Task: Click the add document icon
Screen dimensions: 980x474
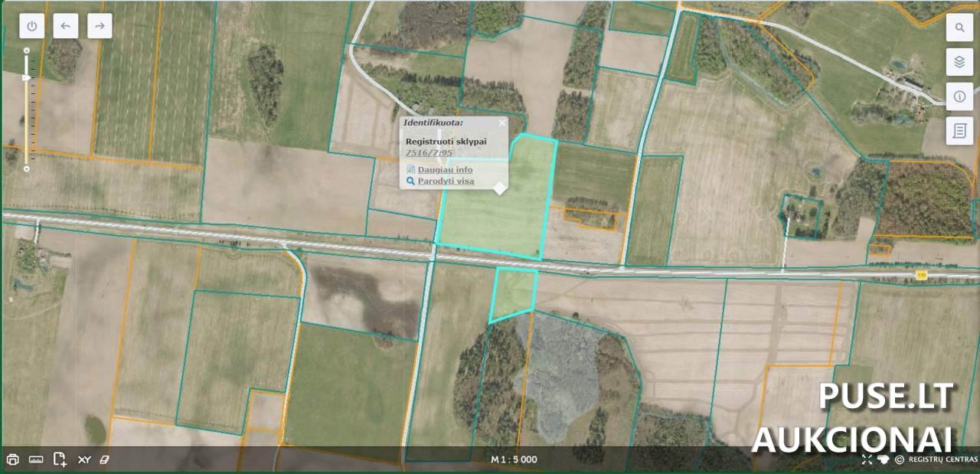Action: click(x=60, y=459)
